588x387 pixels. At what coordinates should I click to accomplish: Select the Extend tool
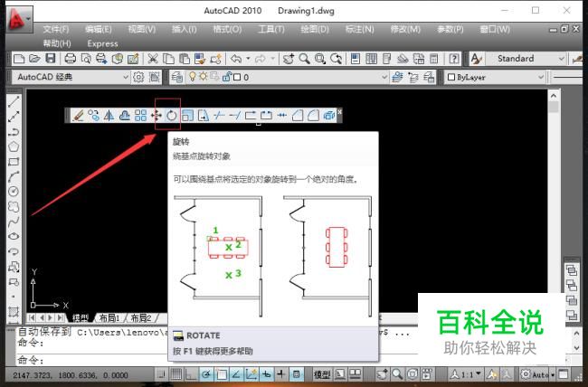tap(235, 116)
